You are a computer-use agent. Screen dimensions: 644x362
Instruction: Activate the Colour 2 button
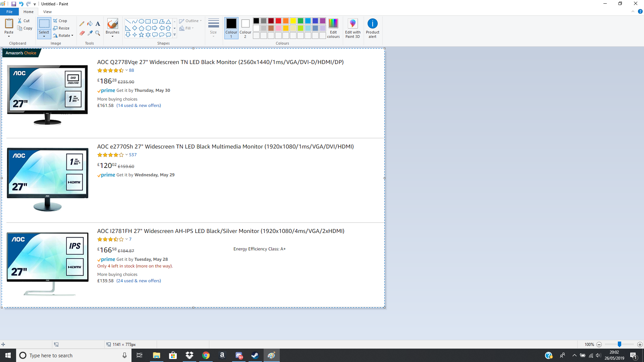[245, 28]
